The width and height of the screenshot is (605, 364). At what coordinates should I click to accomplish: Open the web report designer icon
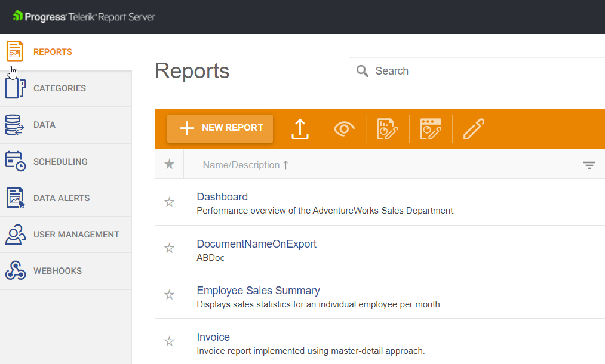coord(431,129)
